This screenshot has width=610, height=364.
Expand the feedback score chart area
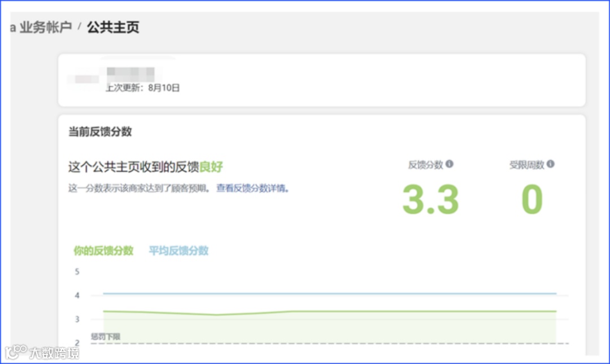(x=328, y=305)
